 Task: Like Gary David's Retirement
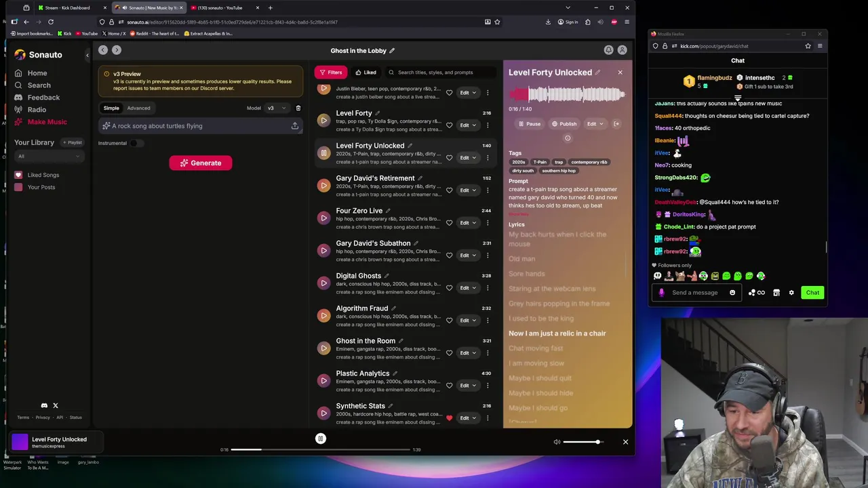449,190
